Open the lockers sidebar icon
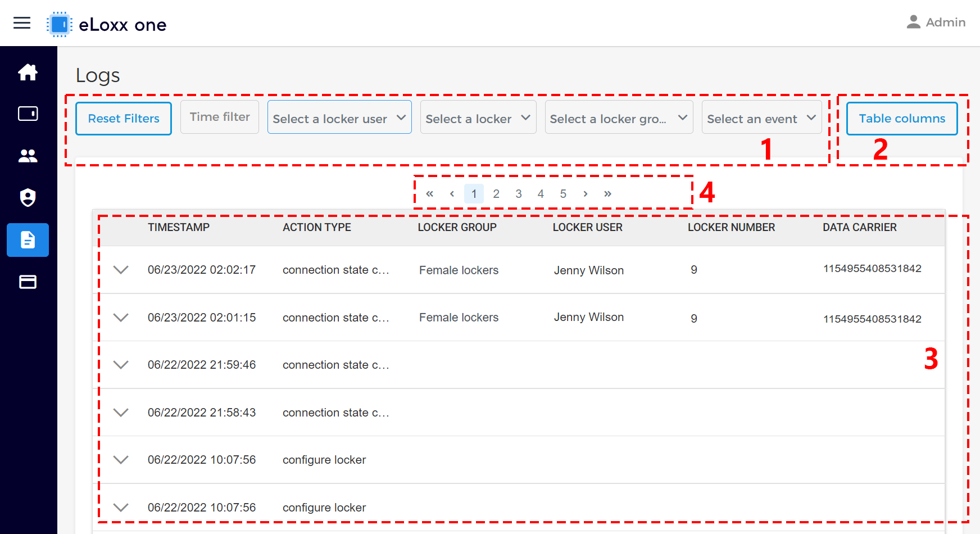 [x=28, y=114]
